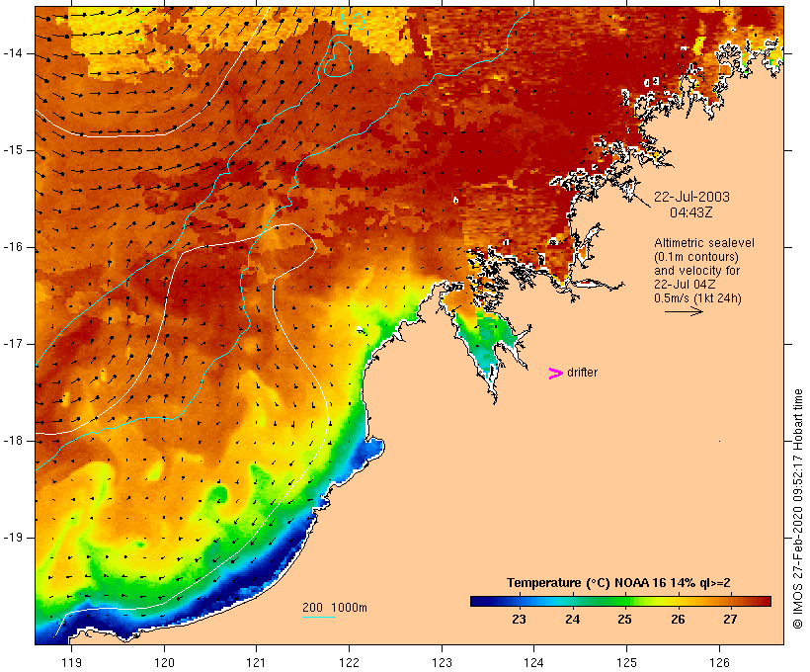Click the magenta drifter marker symbol
The height and width of the screenshot is (672, 810).
555,374
